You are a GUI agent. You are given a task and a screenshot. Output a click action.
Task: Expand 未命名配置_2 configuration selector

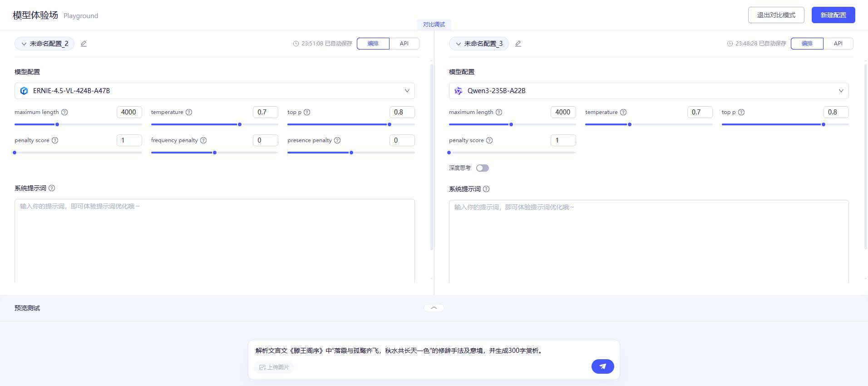pos(44,44)
